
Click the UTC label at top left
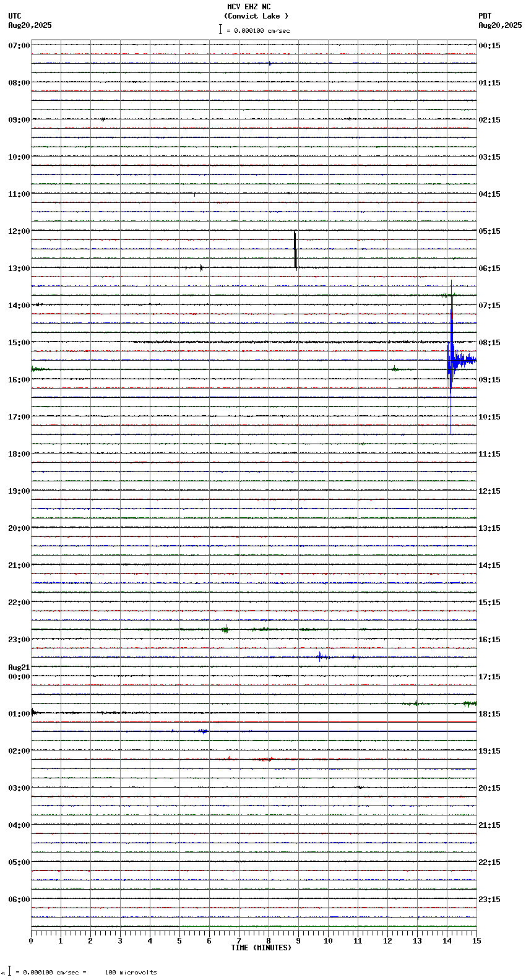coord(15,16)
